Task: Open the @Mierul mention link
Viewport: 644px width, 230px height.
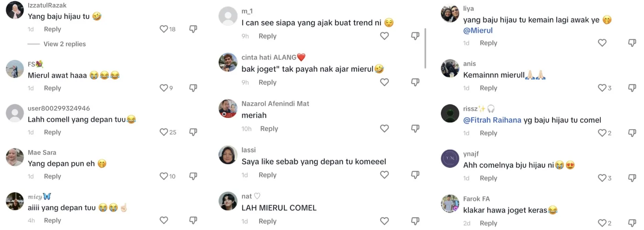Action: 478,31
